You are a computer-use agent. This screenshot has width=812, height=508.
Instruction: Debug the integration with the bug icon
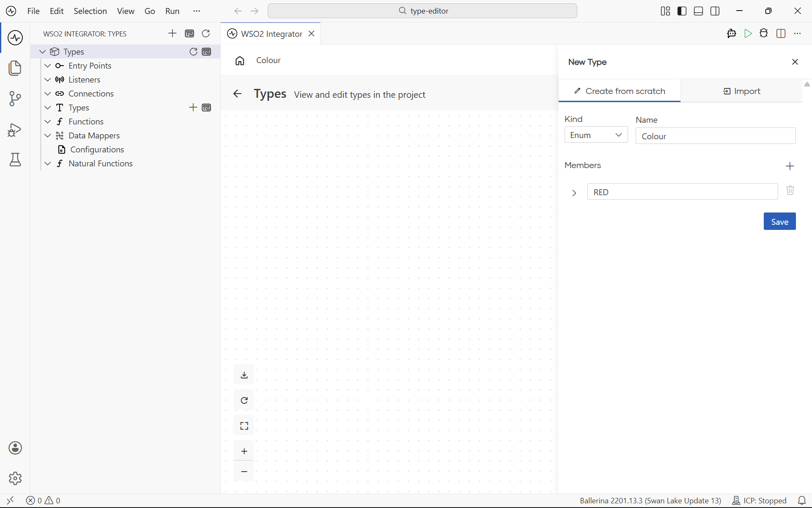(764, 33)
